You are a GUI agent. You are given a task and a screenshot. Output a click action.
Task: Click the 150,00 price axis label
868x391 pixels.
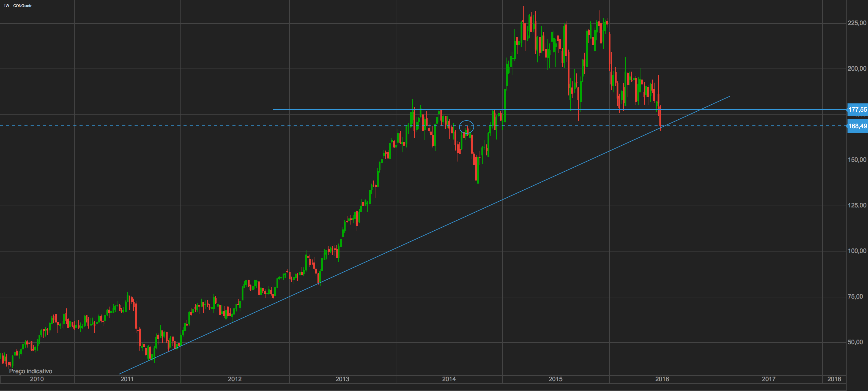(x=857, y=160)
